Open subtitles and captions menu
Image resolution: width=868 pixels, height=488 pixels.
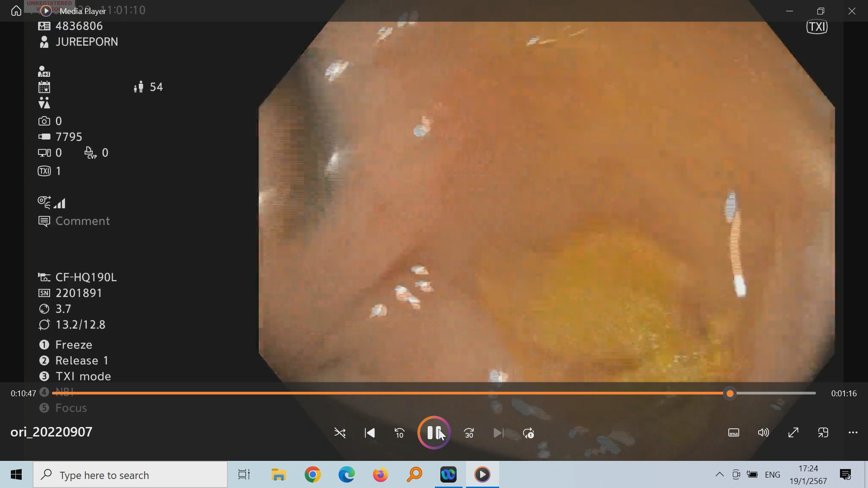(x=734, y=433)
